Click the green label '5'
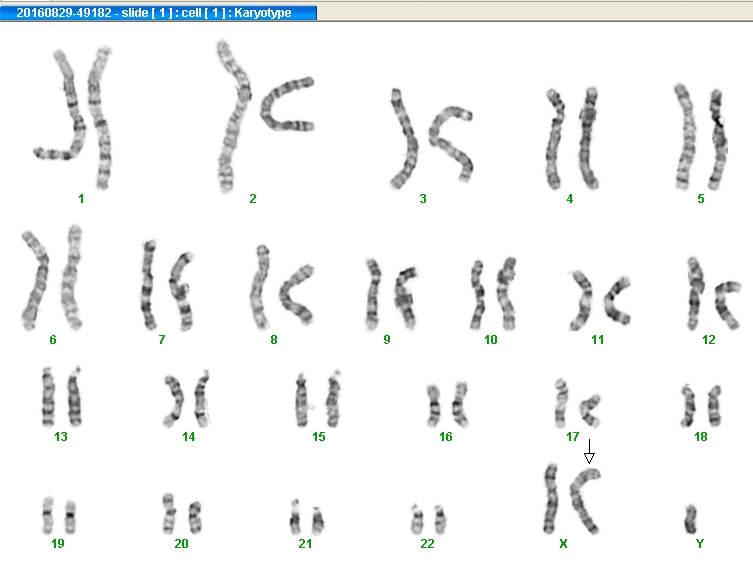This screenshot has height=574, width=753. [701, 198]
